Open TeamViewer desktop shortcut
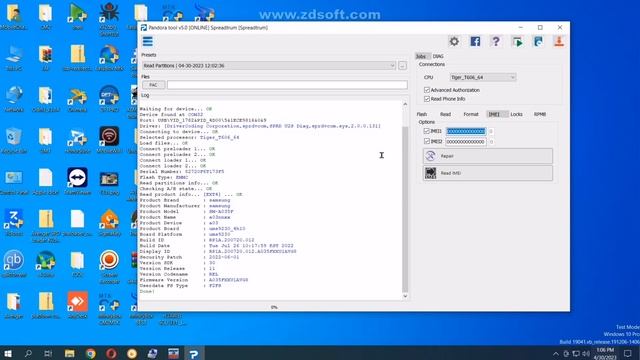 click(x=77, y=181)
